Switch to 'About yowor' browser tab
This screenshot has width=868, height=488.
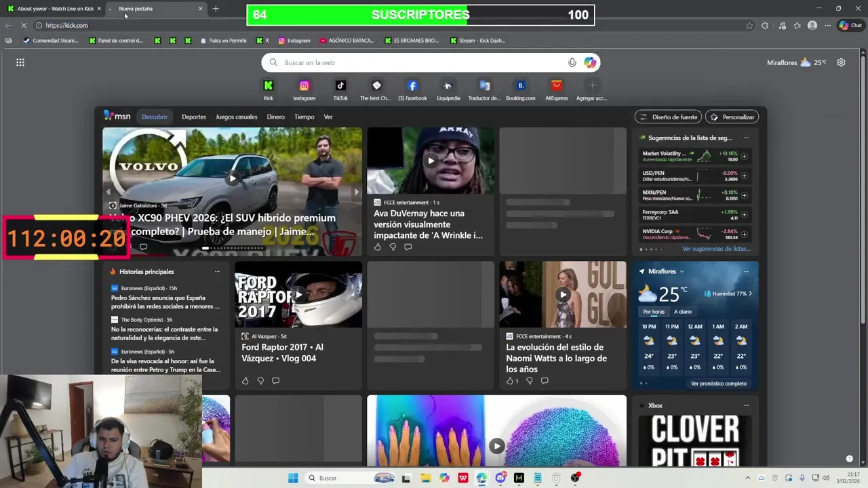54,9
